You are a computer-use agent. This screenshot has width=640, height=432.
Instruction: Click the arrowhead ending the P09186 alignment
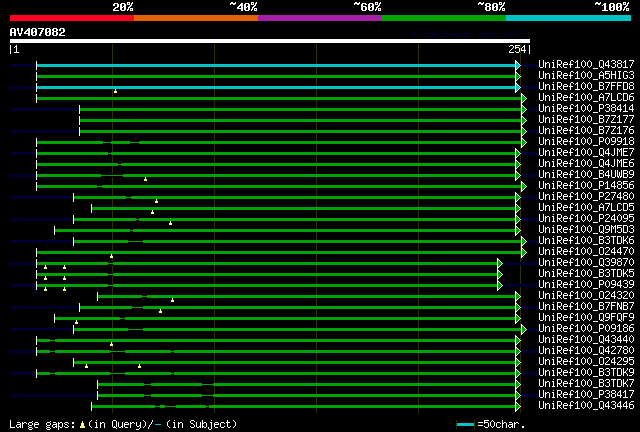(x=524, y=330)
